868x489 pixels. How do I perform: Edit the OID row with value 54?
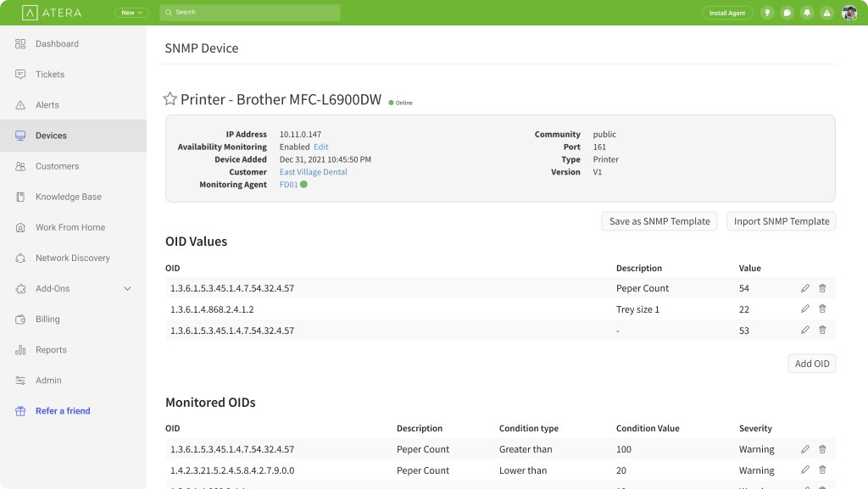click(805, 288)
